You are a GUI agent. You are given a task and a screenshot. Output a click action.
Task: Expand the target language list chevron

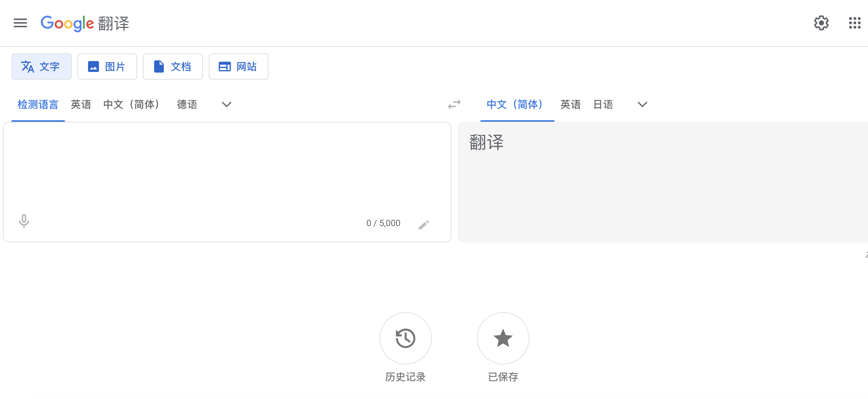(642, 105)
